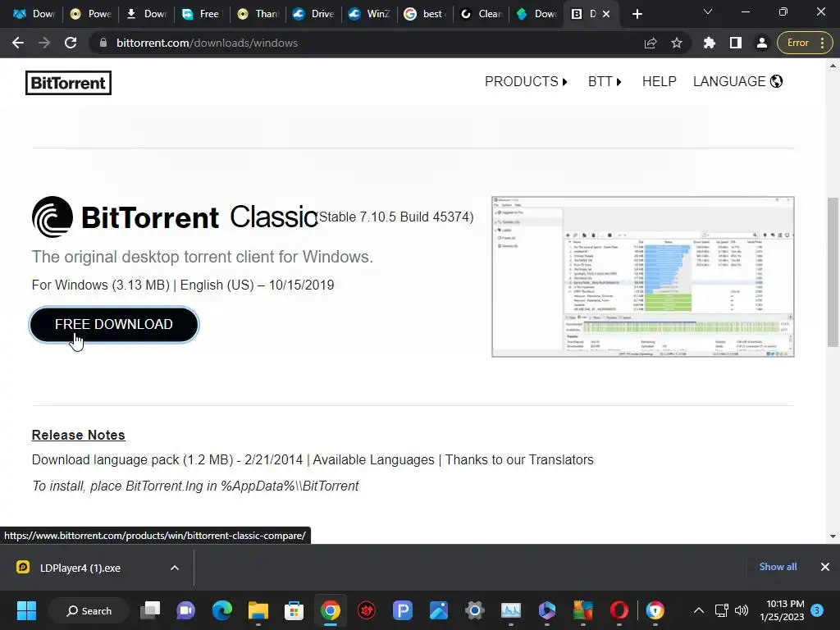840x630 pixels.
Task: Switch to the Powe tab
Action: click(x=91, y=14)
